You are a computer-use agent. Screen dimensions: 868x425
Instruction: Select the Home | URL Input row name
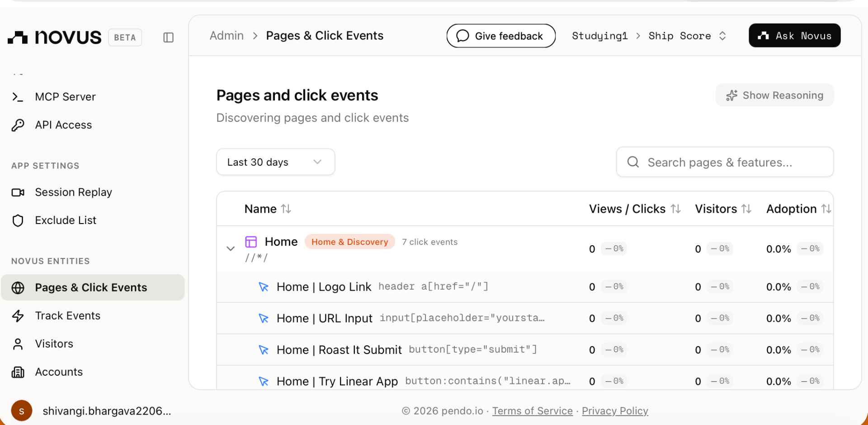(324, 318)
